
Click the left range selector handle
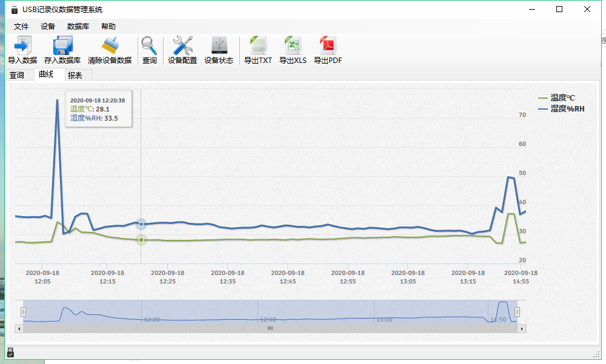click(23, 311)
